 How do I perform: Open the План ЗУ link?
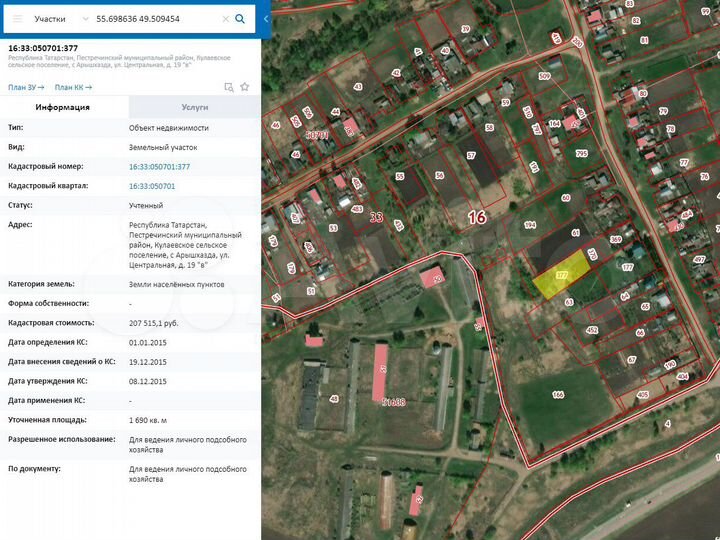pos(26,87)
